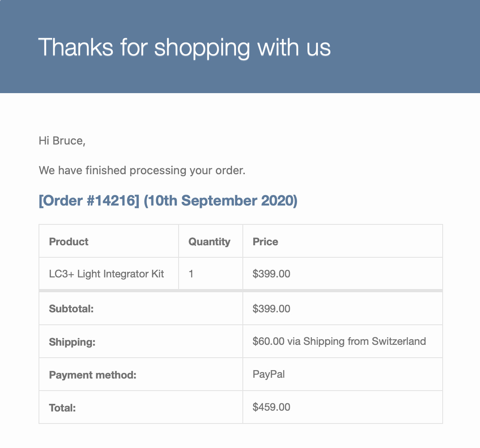
Task: Click the quantity value 1 cell
Action: pos(191,274)
